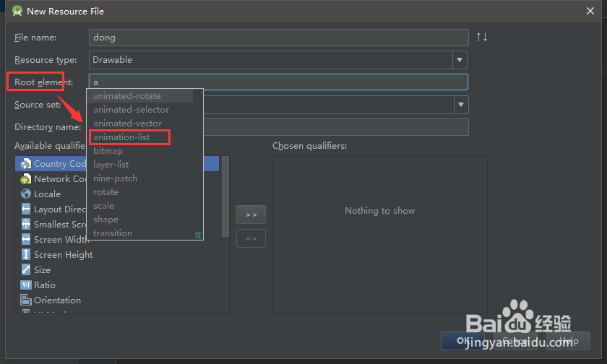Click the Orientation qualifier icon
Screen dimensions: 607x364
coord(26,300)
